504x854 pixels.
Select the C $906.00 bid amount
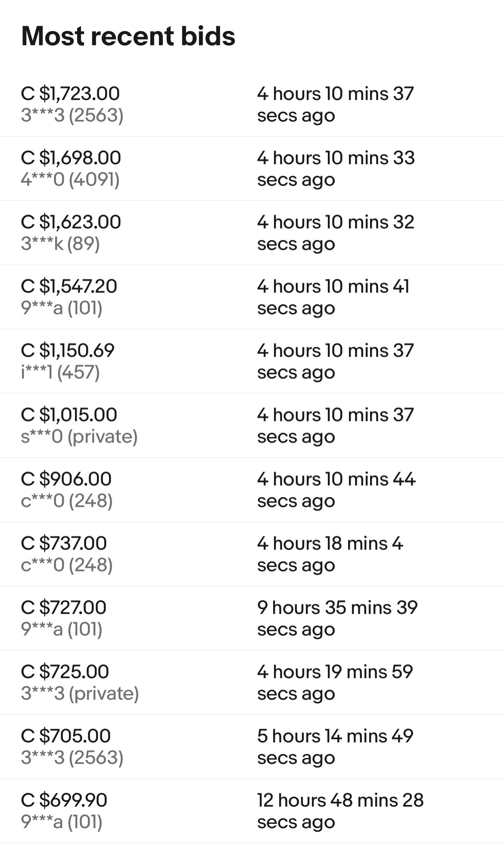[66, 479]
